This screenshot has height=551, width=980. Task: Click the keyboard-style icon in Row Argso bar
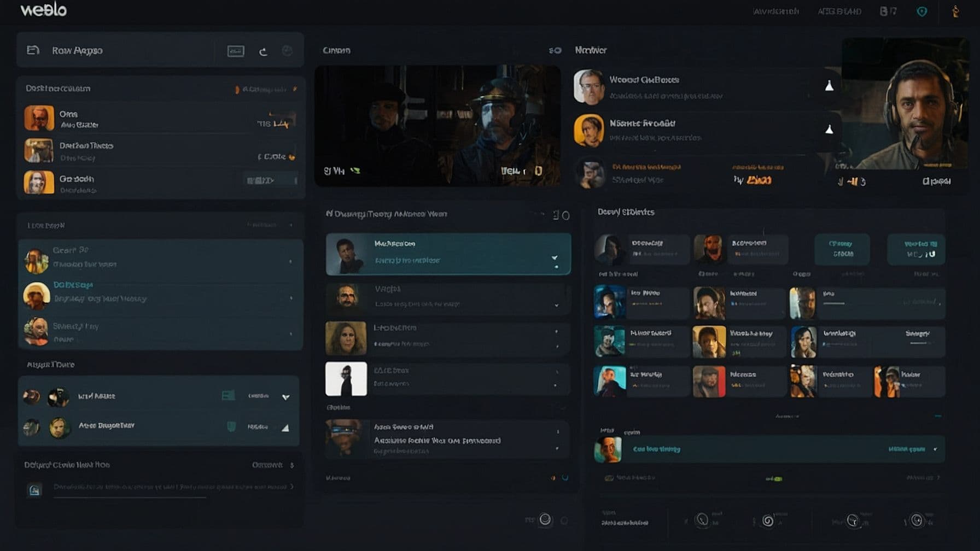tap(236, 51)
